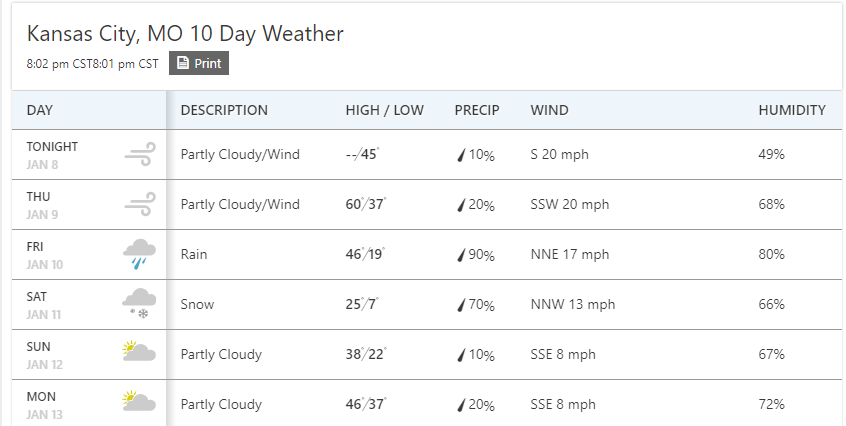Click the raindrop icon beside 90% precip
This screenshot has width=846, height=426.
click(461, 255)
